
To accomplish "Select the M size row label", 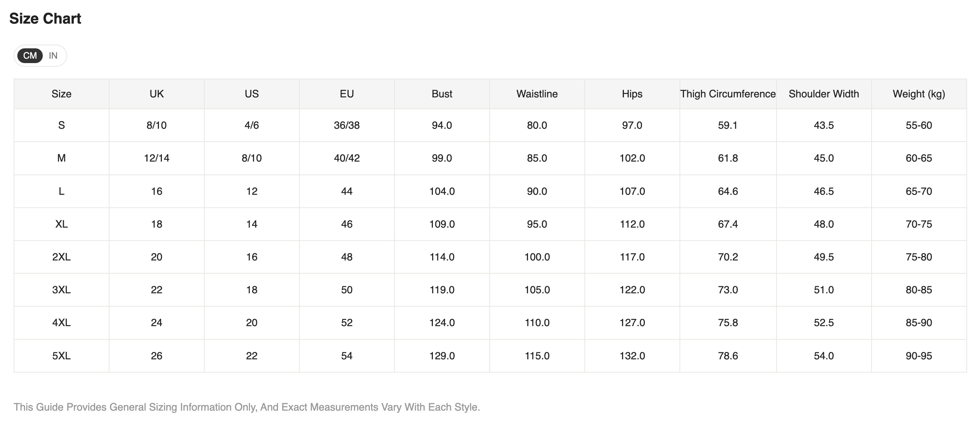I will [62, 158].
